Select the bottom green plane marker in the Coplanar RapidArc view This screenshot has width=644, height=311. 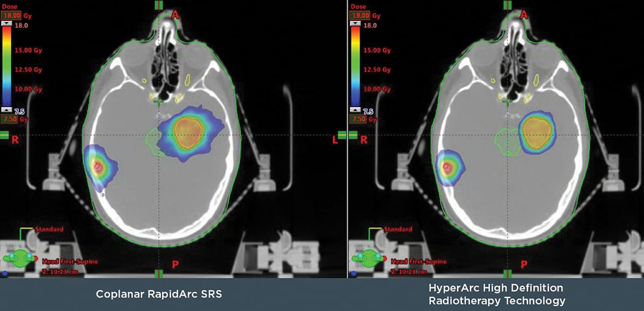coord(159,274)
